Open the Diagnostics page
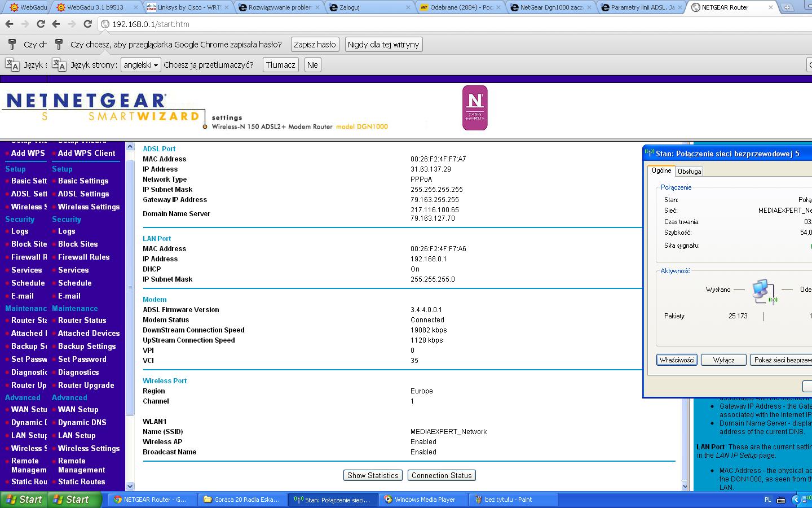This screenshot has width=812, height=508. pos(78,372)
